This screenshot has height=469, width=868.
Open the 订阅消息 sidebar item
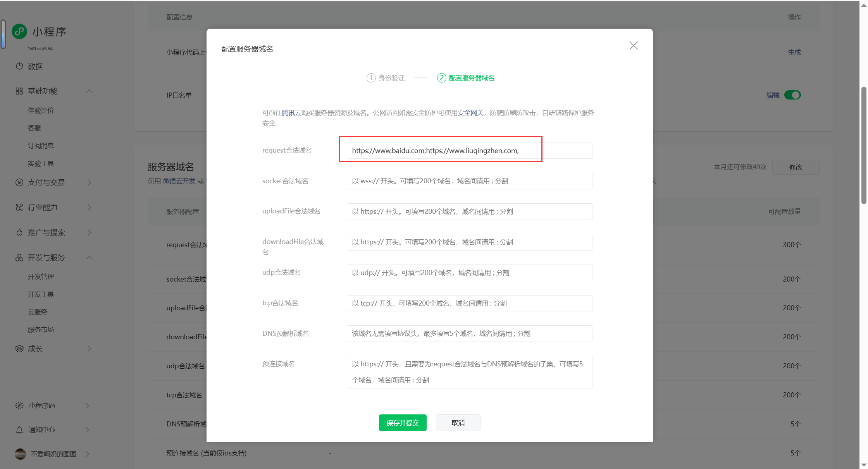pos(41,146)
